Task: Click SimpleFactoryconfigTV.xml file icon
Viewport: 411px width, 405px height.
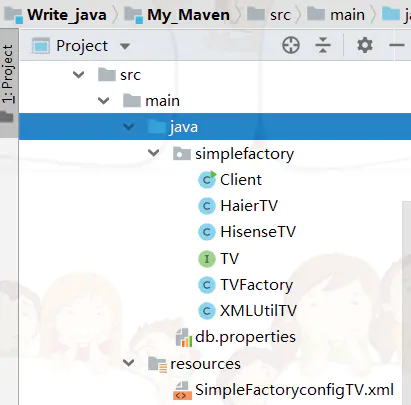Action: 182,390
